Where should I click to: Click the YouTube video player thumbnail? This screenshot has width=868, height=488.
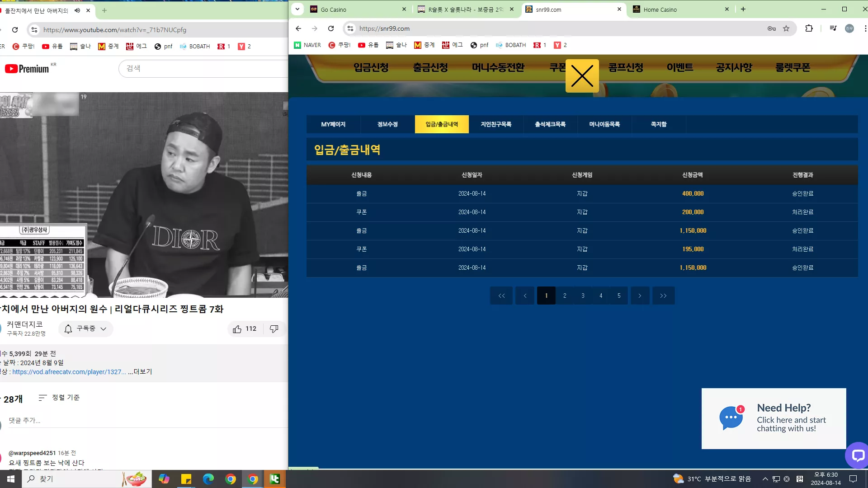(x=144, y=195)
